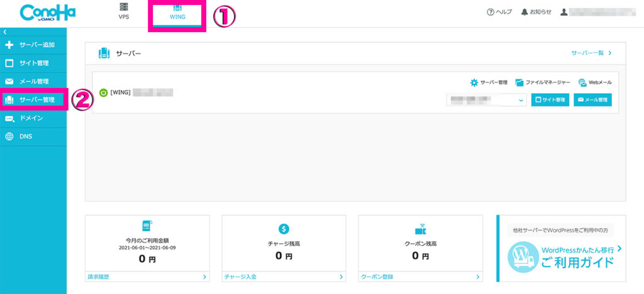Click the domain icon beside ドメイン
The height and width of the screenshot is (294, 644).
[x=9, y=119]
